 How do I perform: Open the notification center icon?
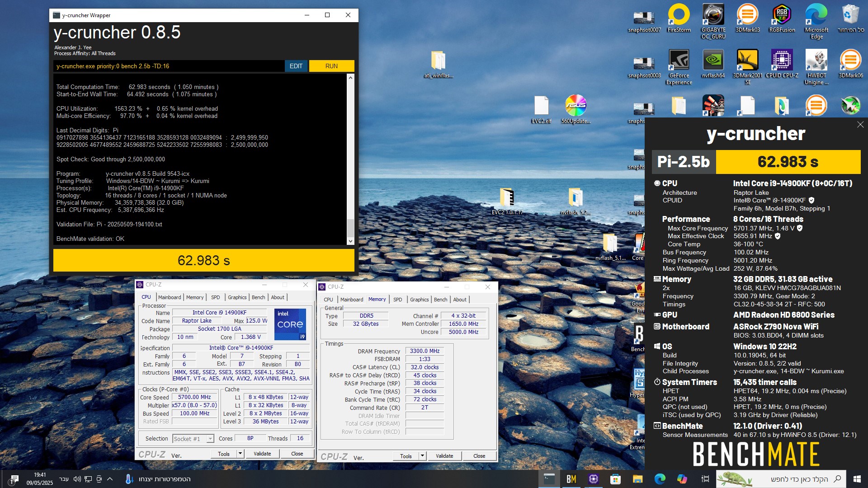point(14,479)
